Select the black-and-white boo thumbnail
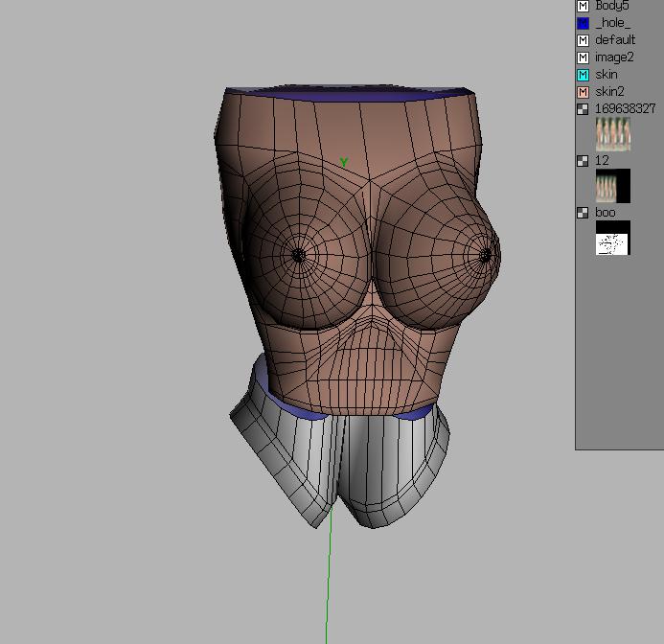664x644 pixels. pos(612,238)
